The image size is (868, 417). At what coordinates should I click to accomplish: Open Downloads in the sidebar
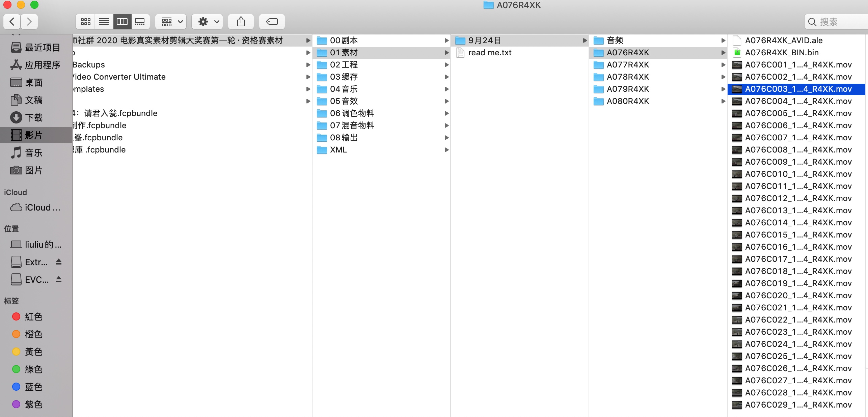[x=33, y=117]
